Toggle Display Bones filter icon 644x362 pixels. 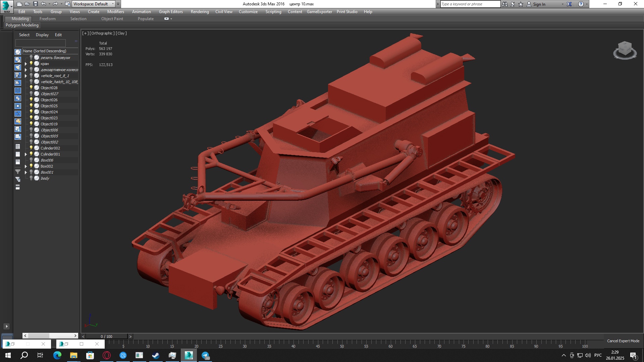click(18, 114)
